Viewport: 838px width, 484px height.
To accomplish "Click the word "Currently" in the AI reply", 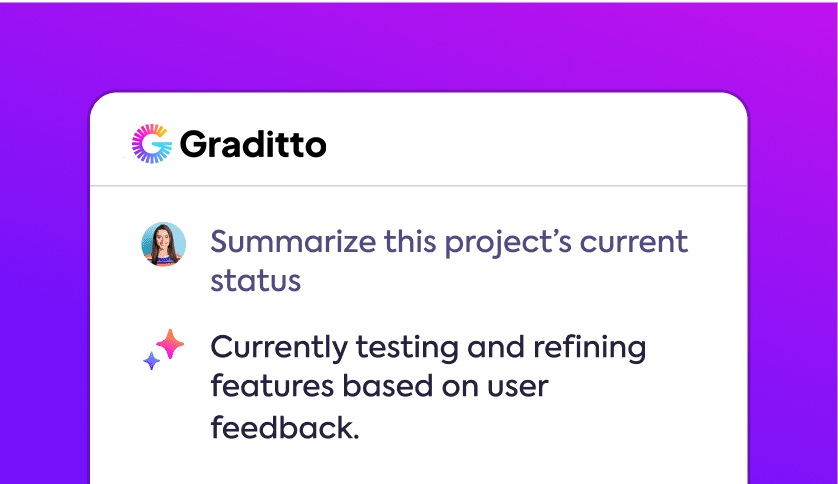I will [x=279, y=348].
